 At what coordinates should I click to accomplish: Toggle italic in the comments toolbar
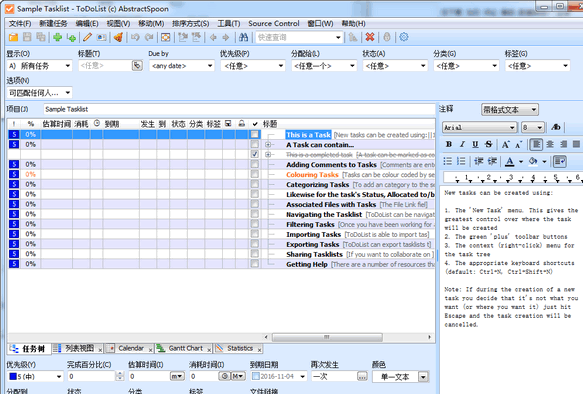[462, 144]
